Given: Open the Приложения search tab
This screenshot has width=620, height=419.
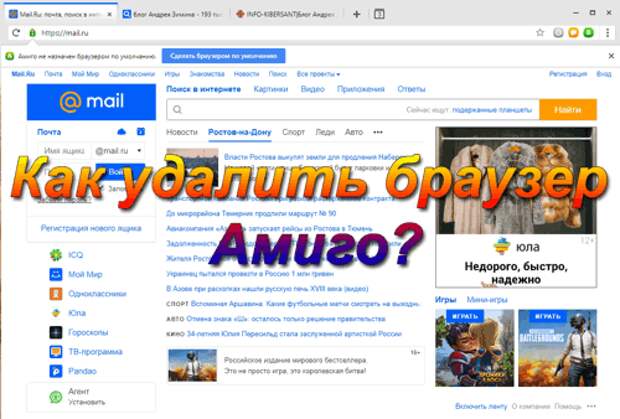Looking at the screenshot, I should click(x=361, y=89).
